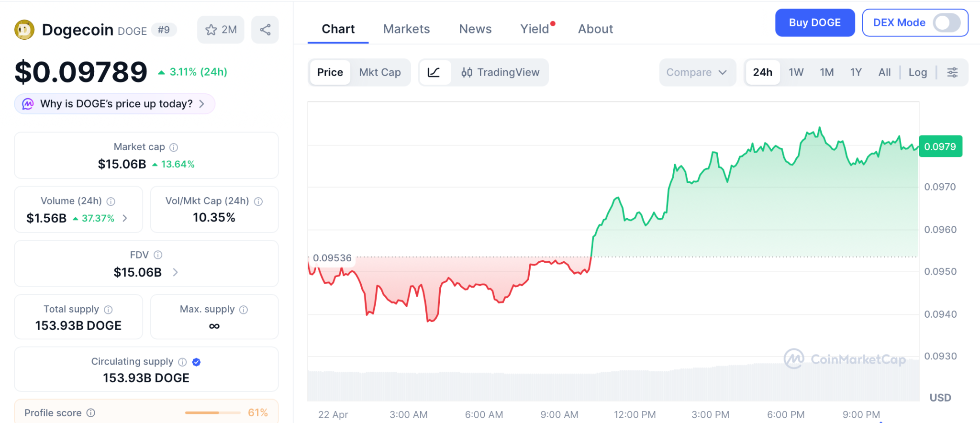980x423 pixels.
Task: Click the Buy DOGE button
Action: [814, 22]
